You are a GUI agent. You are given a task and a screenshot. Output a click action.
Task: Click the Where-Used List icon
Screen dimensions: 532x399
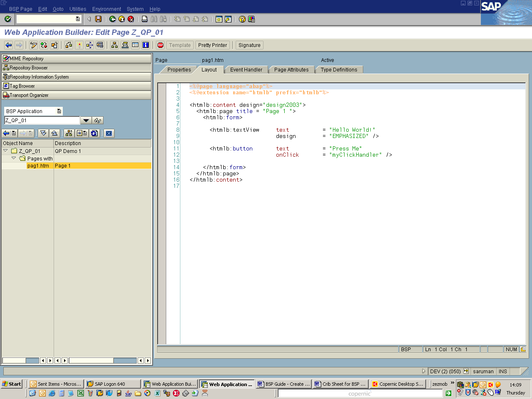tap(100, 45)
